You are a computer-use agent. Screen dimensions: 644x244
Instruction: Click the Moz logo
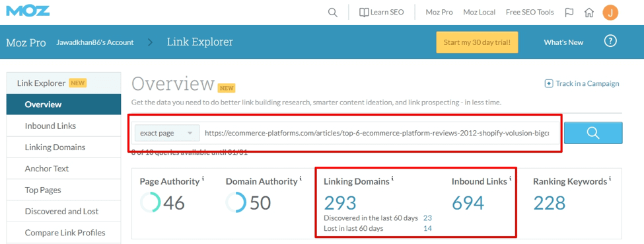pos(28,11)
